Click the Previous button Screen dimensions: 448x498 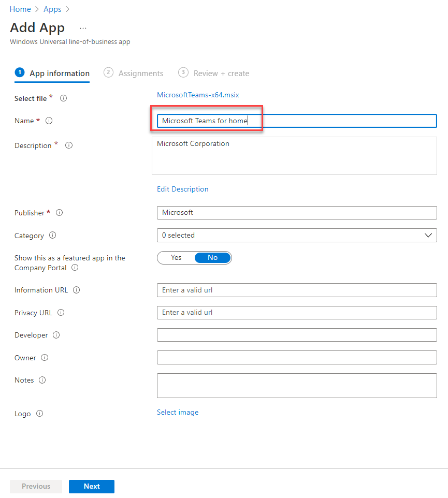36,486
